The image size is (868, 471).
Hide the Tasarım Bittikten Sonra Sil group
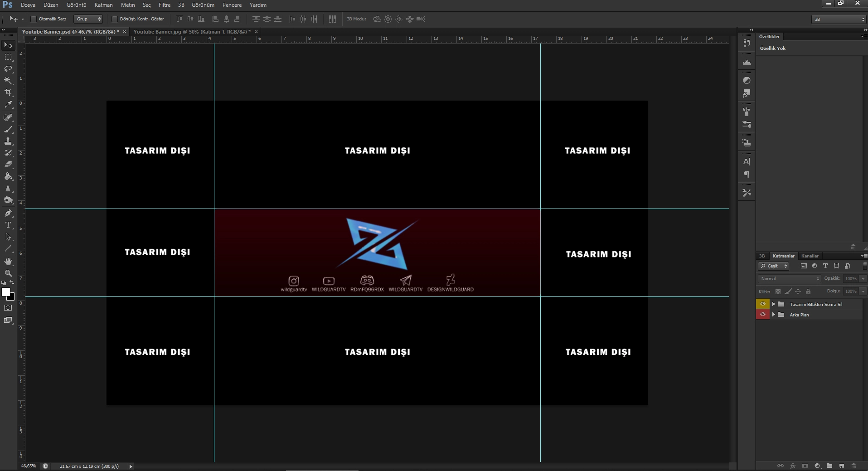(x=763, y=304)
